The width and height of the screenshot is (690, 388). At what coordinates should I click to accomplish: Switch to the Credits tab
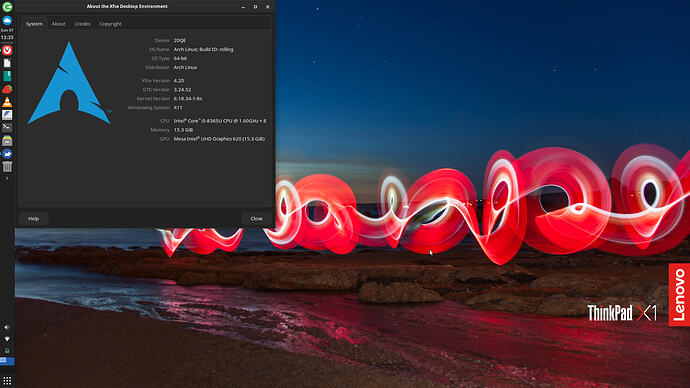click(x=82, y=24)
